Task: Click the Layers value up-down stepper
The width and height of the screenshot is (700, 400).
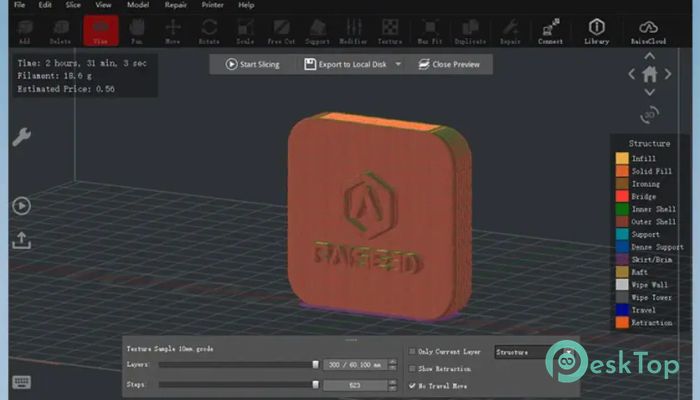Action: click(x=392, y=365)
